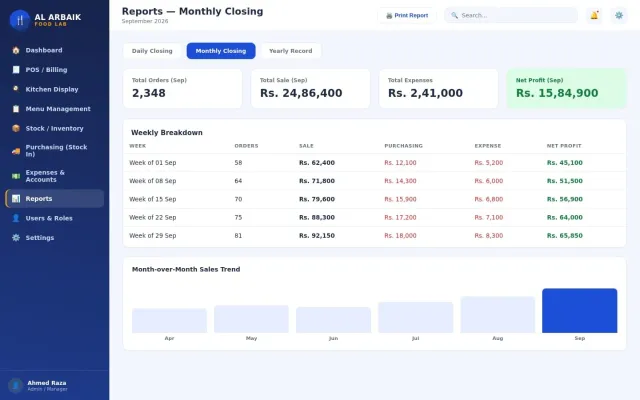640x400 pixels.
Task: Click the Search input field
Action: tap(511, 16)
